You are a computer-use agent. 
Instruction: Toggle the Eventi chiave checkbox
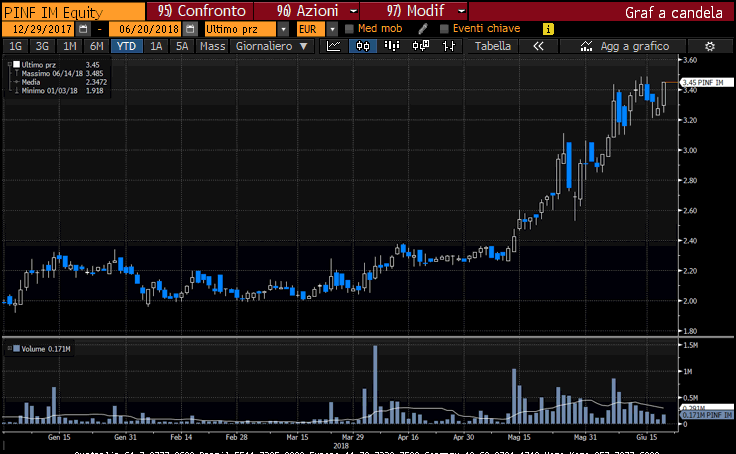coord(444,29)
